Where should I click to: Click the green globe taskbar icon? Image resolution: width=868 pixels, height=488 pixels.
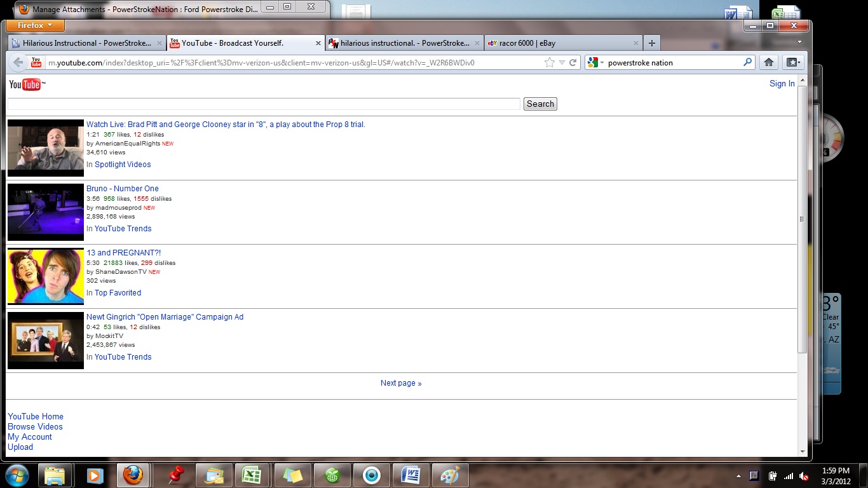(331, 475)
